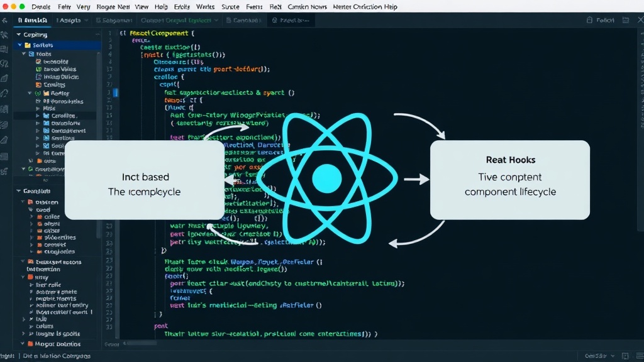644x362 pixels.
Task: Click the blue gutter marker beside the code
Action: (x=116, y=93)
